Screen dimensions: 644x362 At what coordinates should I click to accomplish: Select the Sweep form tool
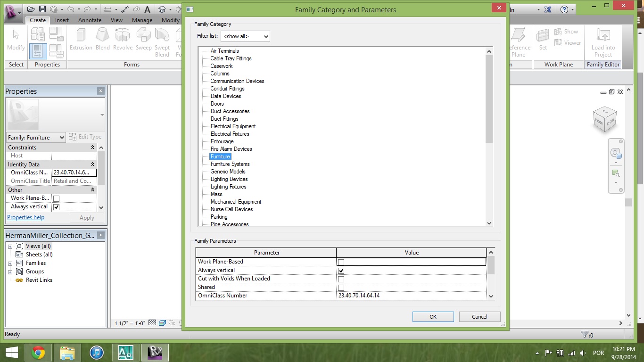(144, 39)
